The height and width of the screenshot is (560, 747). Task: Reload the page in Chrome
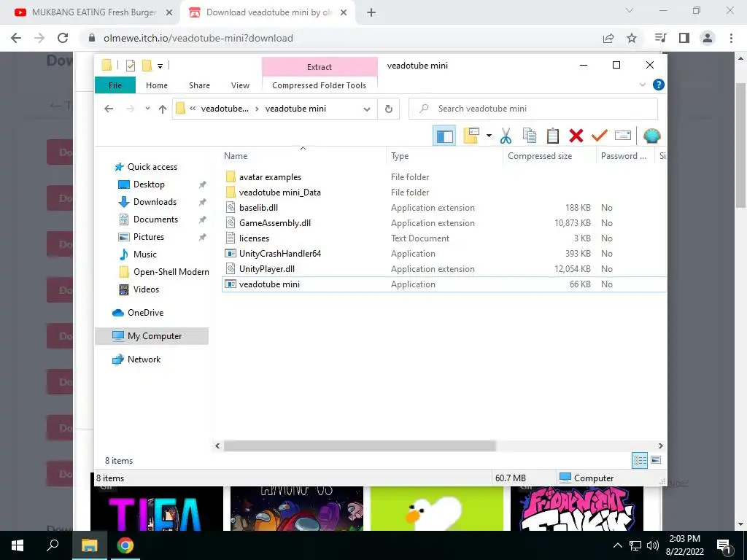(63, 38)
